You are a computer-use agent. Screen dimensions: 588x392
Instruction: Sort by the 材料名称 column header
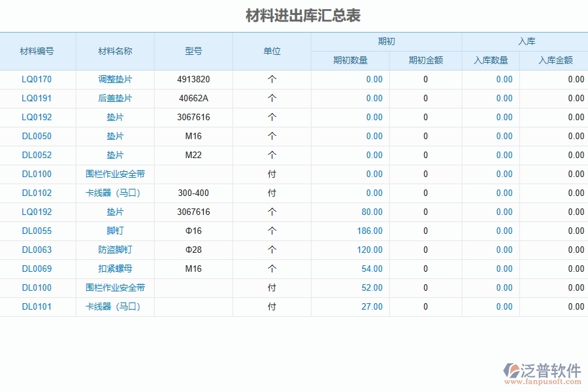pos(115,51)
